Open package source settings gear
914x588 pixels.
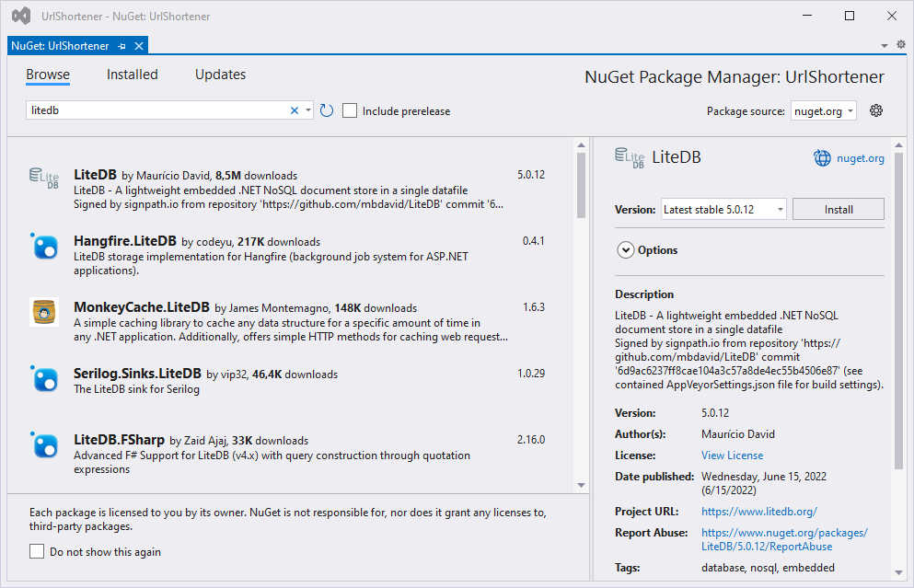[876, 110]
